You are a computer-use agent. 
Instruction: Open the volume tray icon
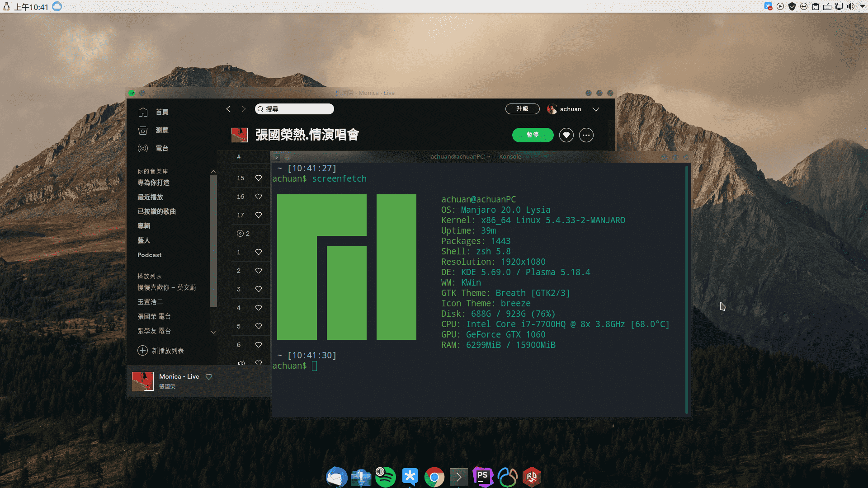[x=851, y=6]
